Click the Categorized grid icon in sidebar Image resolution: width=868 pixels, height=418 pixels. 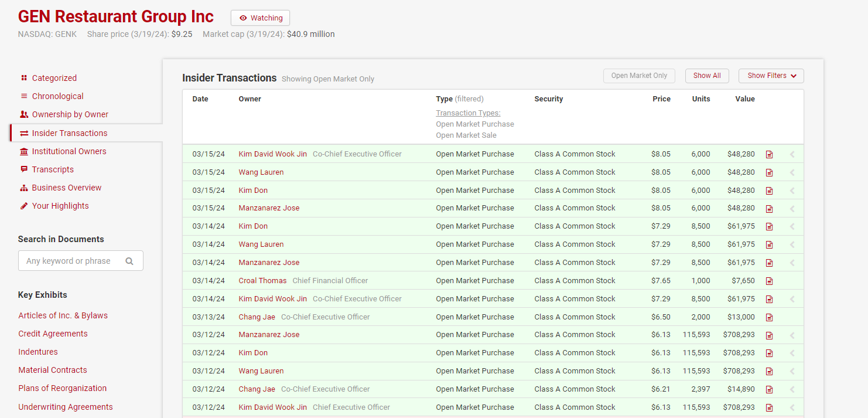click(24, 78)
